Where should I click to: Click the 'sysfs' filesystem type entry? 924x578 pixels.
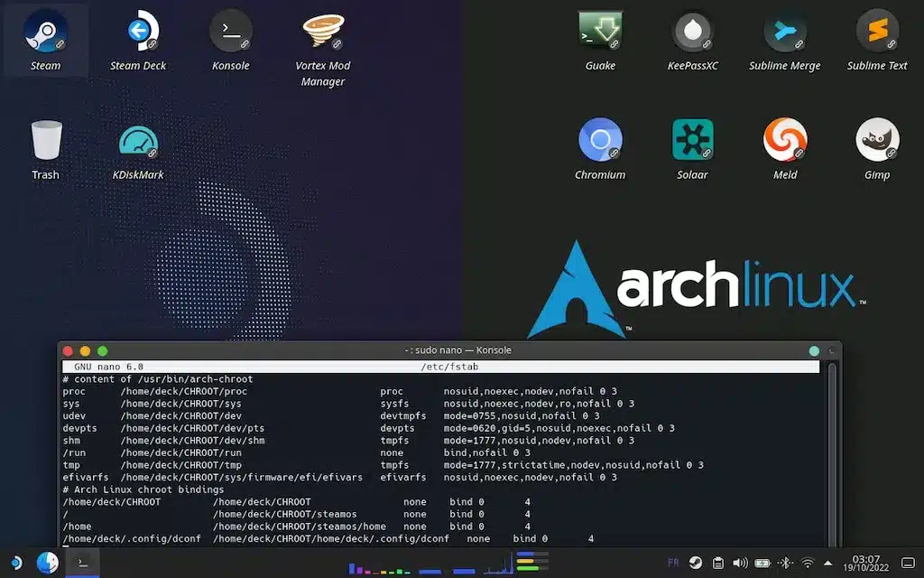pyautogui.click(x=394, y=404)
